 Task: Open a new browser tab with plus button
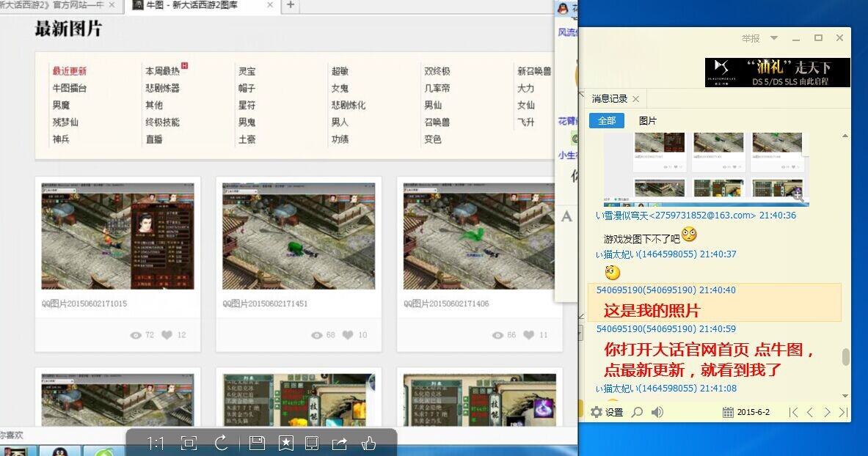click(x=291, y=5)
